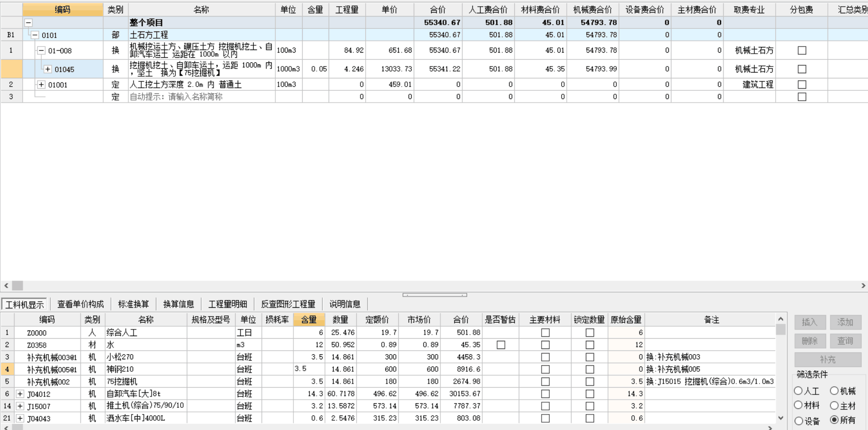Open the 反查图形工程量 tab

(x=288, y=304)
